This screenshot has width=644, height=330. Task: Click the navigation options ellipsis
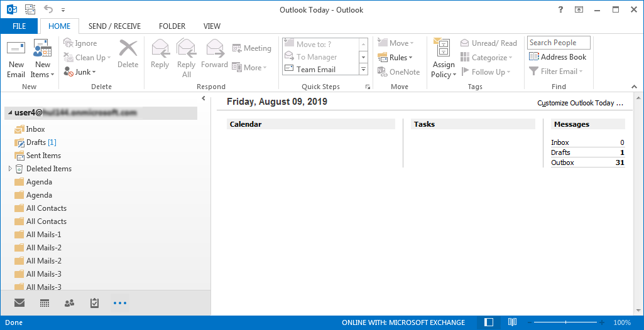coord(120,303)
